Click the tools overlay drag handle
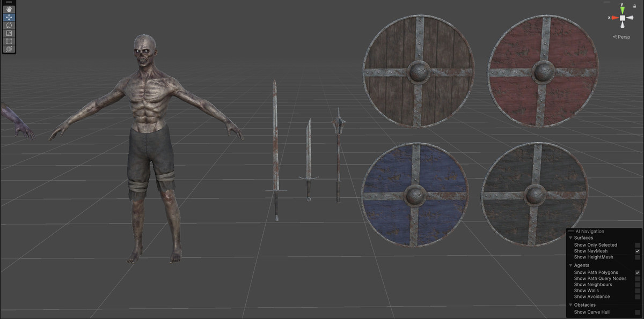 (9, 2)
